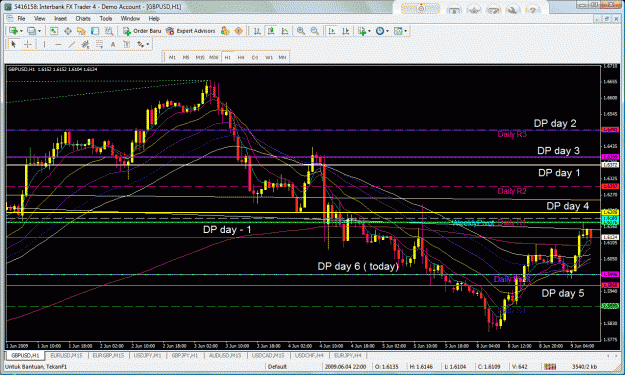Select the trendline drawing tool
This screenshot has height=375, width=625.
(72, 44)
